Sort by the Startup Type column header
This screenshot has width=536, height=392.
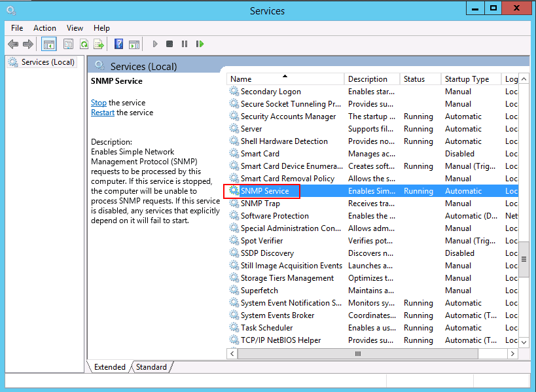(x=471, y=79)
